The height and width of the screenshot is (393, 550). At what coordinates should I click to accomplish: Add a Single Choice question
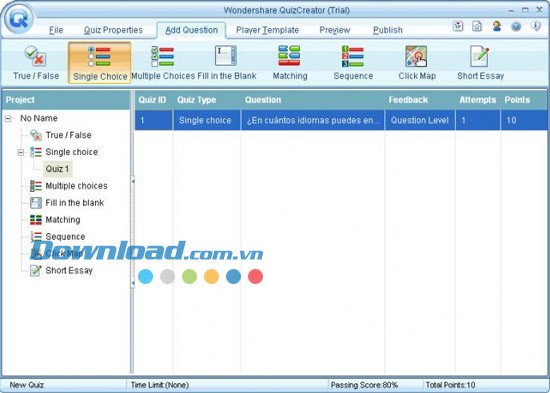coord(100,63)
